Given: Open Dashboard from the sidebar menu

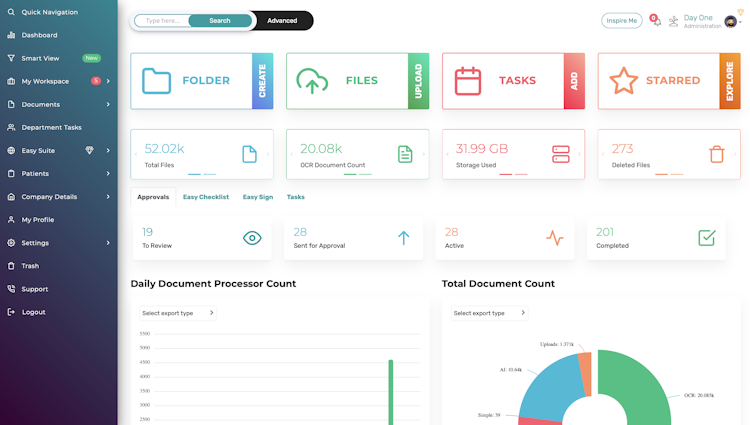Looking at the screenshot, I should tap(39, 35).
